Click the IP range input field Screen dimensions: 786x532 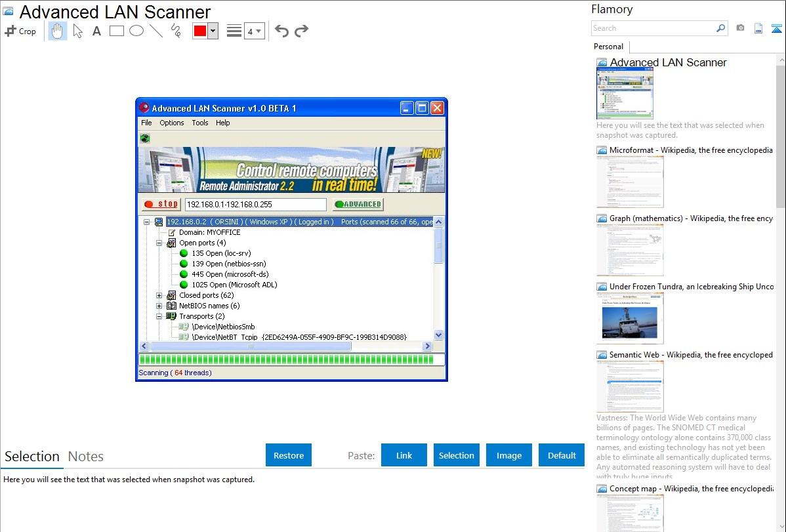point(256,205)
